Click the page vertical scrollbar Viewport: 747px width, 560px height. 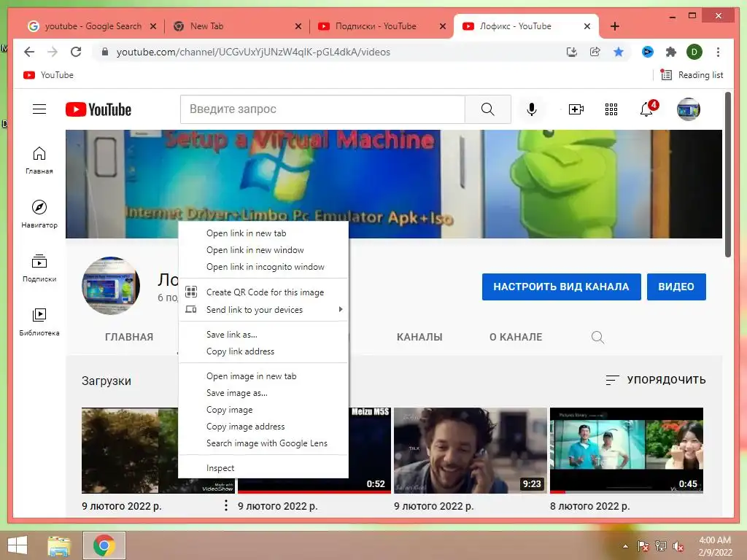(727, 174)
